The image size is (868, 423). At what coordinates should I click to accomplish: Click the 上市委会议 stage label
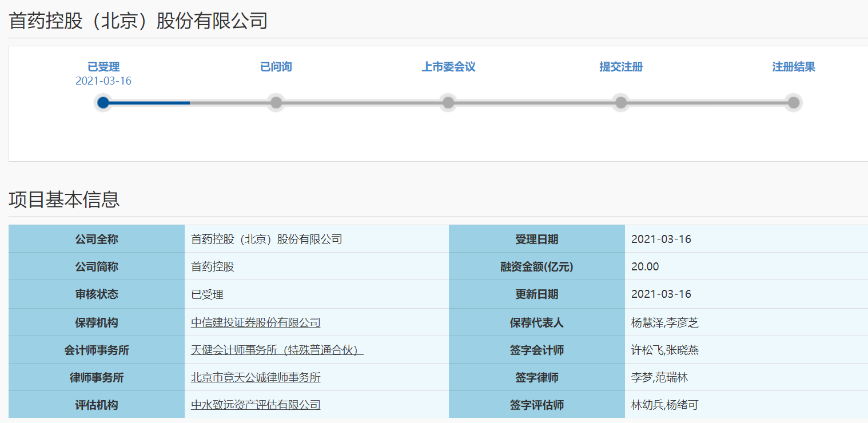pos(449,67)
